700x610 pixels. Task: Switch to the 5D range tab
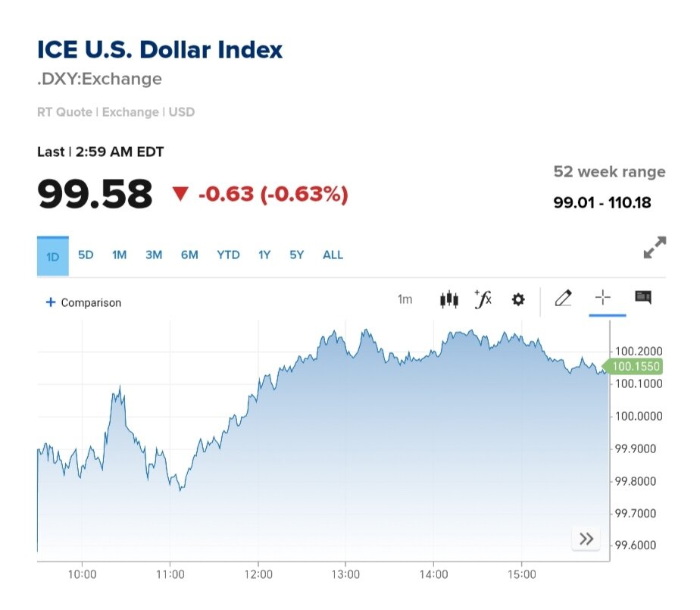pyautogui.click(x=86, y=255)
